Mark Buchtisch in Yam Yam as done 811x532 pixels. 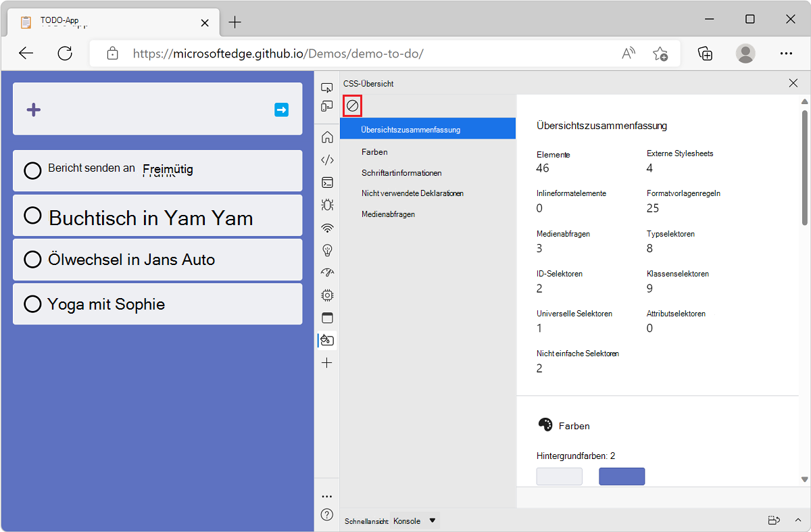(32, 215)
